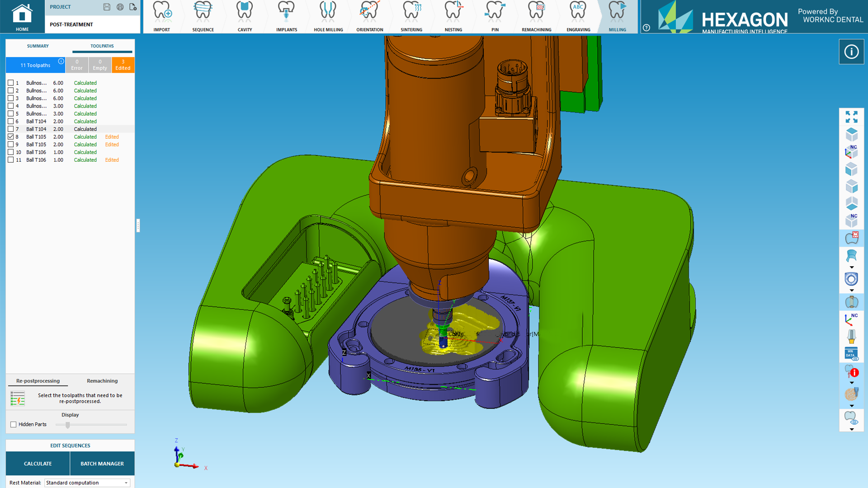Check toolpath 1 Bullnose in the list

coord(10,83)
